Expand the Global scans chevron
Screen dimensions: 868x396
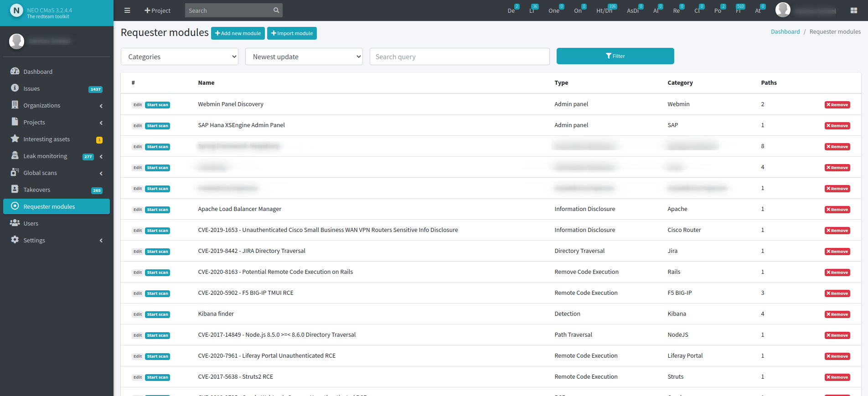click(101, 173)
